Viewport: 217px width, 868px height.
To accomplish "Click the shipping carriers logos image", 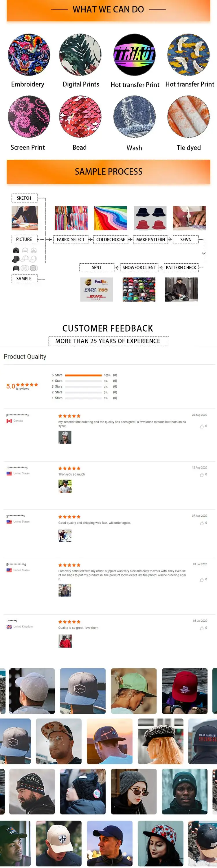I will [96, 289].
